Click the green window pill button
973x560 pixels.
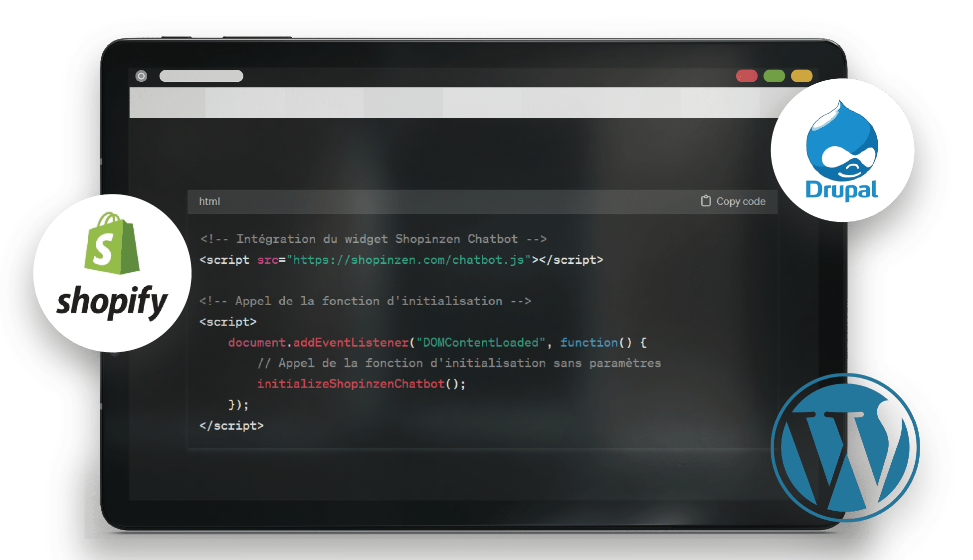coord(774,76)
